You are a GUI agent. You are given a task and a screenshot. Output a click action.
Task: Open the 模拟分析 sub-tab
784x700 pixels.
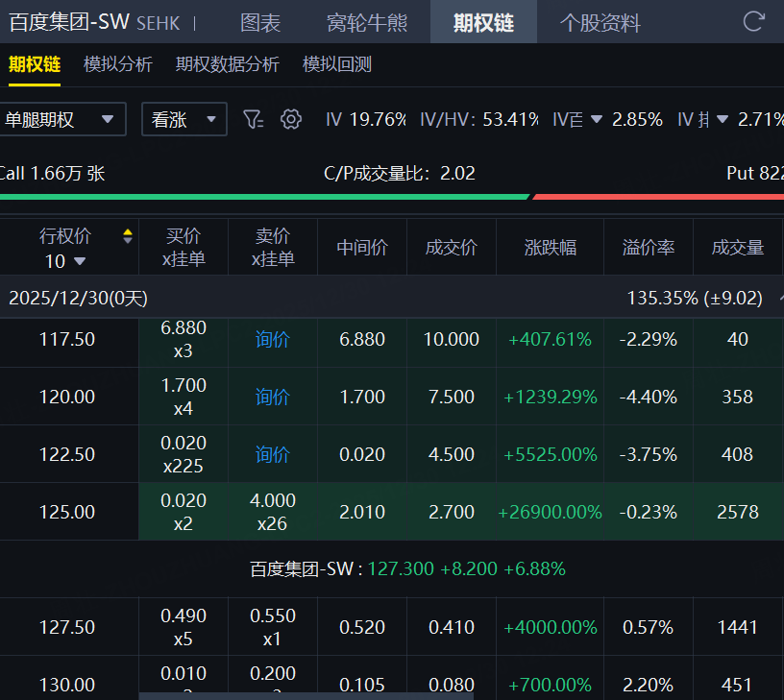[x=118, y=64]
